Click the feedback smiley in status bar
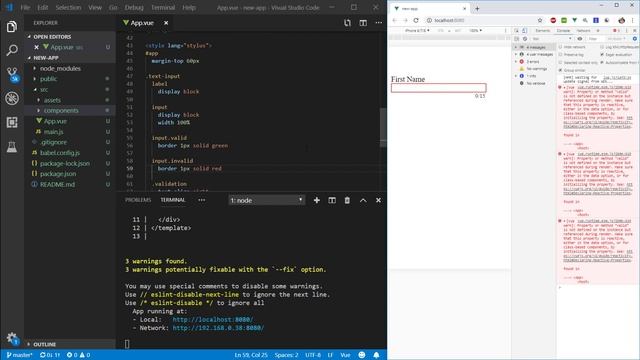 pos(362,355)
